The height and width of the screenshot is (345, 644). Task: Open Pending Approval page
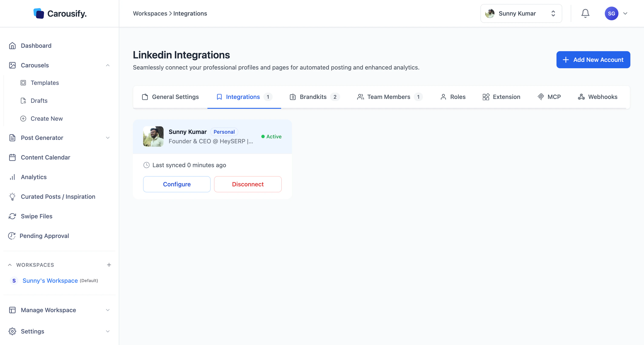tap(44, 236)
